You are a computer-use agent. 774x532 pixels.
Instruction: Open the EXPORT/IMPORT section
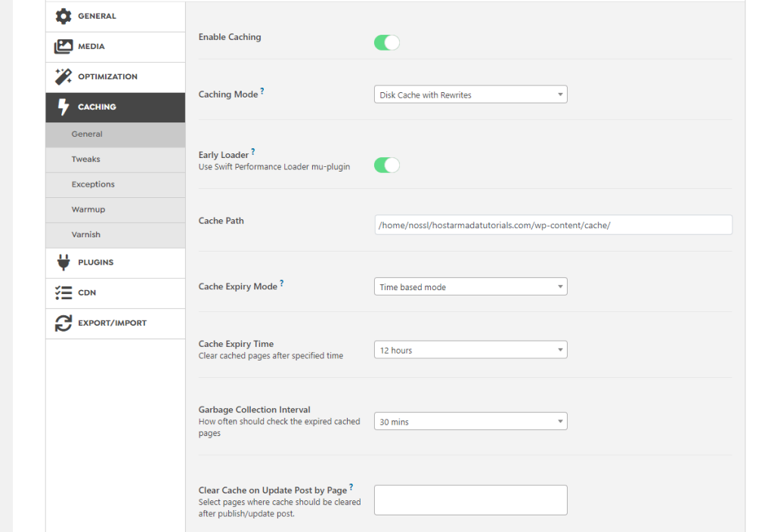[x=116, y=323]
